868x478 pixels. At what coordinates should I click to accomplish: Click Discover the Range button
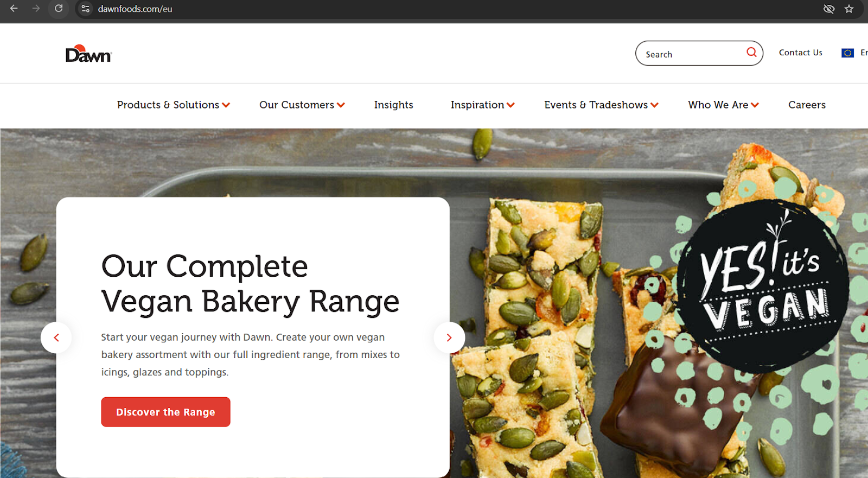tap(165, 412)
